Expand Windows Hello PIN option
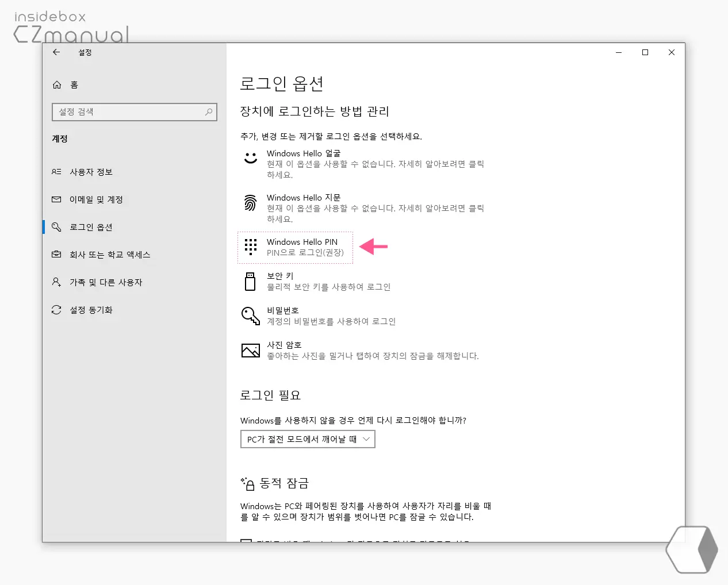Image resolution: width=728 pixels, height=585 pixels. point(295,248)
